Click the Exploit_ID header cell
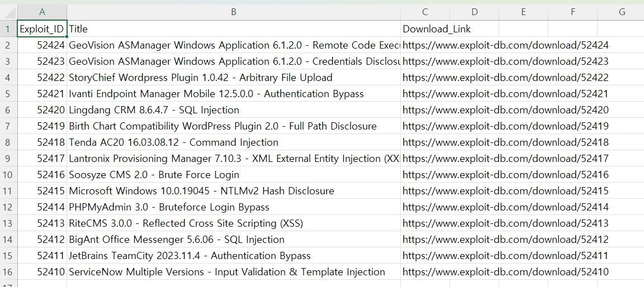This screenshot has height=287, width=644. tap(42, 29)
